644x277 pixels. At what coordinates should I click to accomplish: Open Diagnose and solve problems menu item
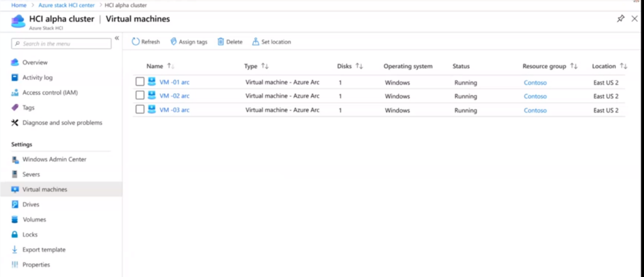point(61,123)
